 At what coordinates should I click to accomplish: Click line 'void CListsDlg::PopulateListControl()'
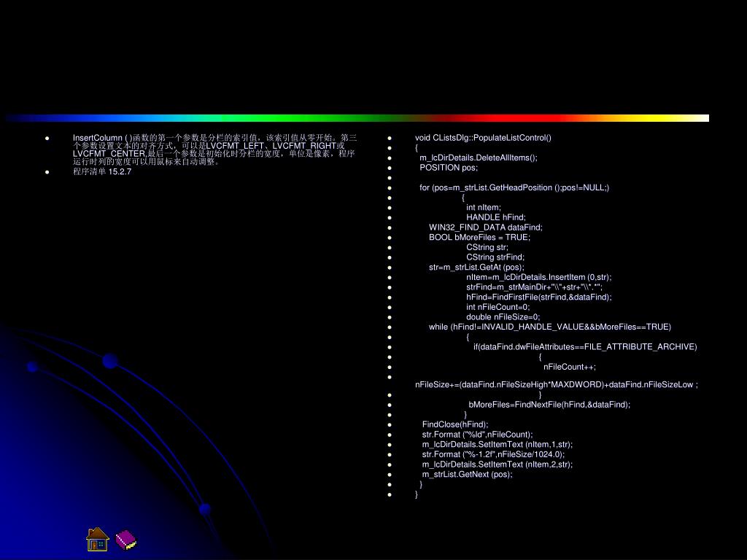tap(483, 138)
